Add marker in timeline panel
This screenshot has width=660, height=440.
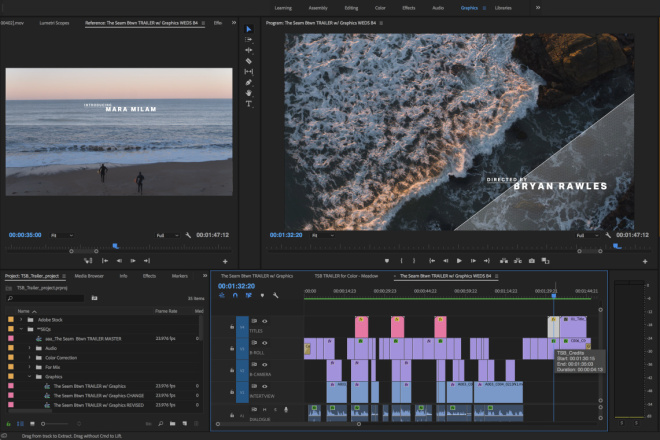[x=262, y=296]
